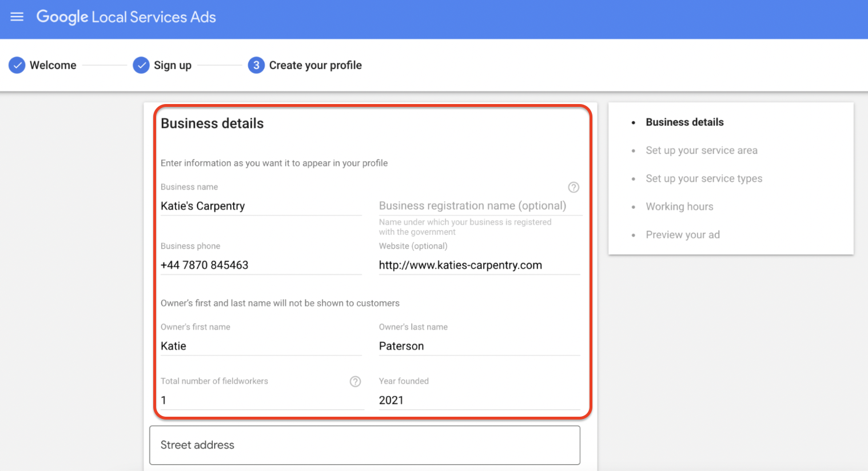Click the fieldworkers question mark help icon
The height and width of the screenshot is (471, 868).
355,381
